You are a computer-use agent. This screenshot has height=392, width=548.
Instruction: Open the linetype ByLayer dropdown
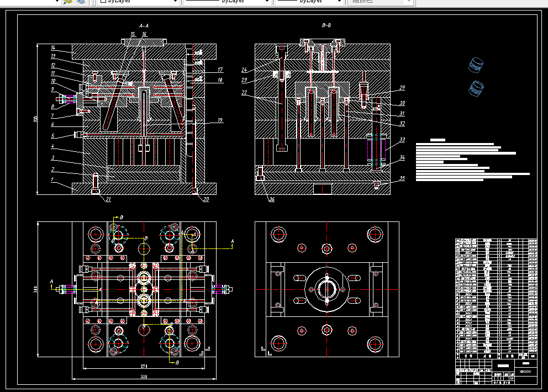pyautogui.click(x=227, y=2)
